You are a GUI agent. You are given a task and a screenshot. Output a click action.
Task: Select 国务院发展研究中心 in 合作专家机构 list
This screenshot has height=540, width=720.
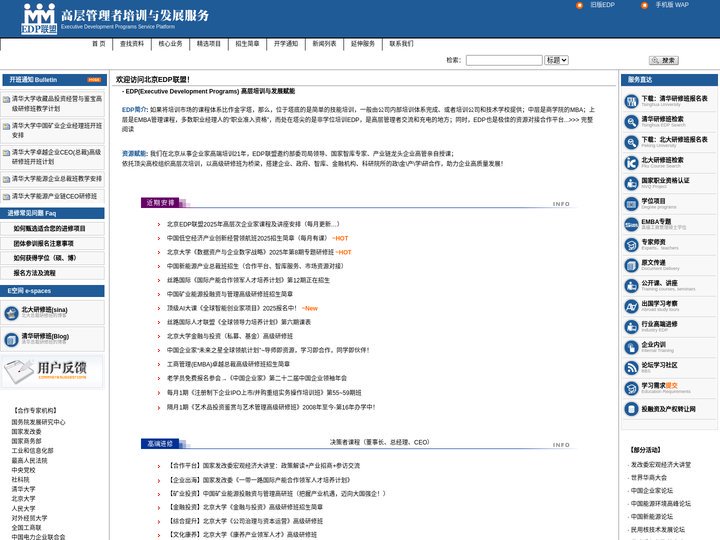(39, 422)
